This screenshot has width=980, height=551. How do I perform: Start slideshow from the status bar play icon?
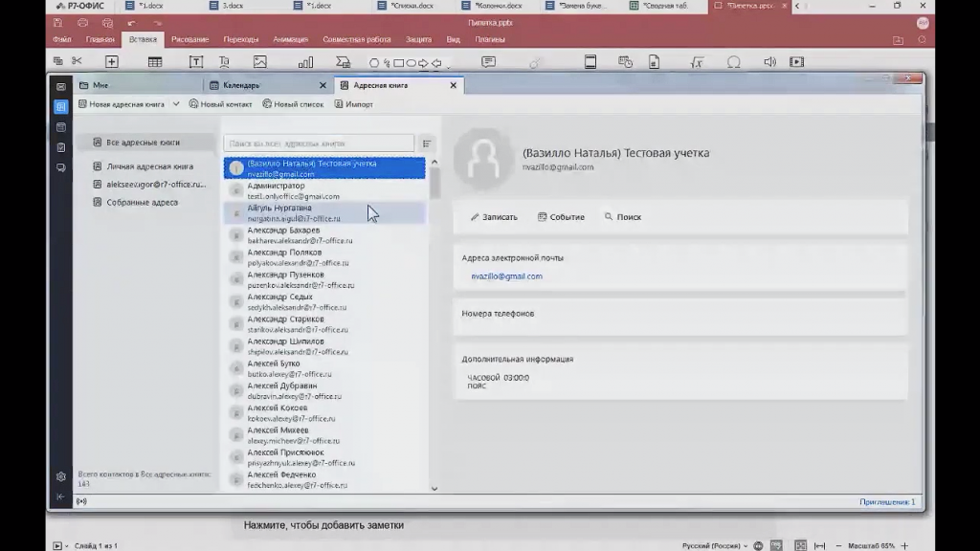pyautogui.click(x=56, y=545)
